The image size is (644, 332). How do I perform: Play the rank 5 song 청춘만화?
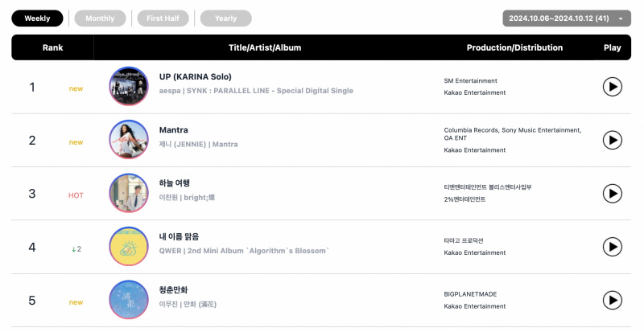[612, 300]
